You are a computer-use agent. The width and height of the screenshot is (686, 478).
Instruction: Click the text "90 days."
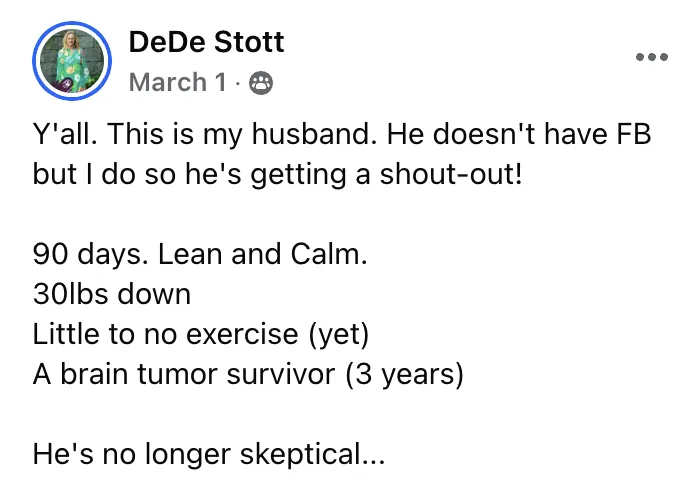coord(91,255)
